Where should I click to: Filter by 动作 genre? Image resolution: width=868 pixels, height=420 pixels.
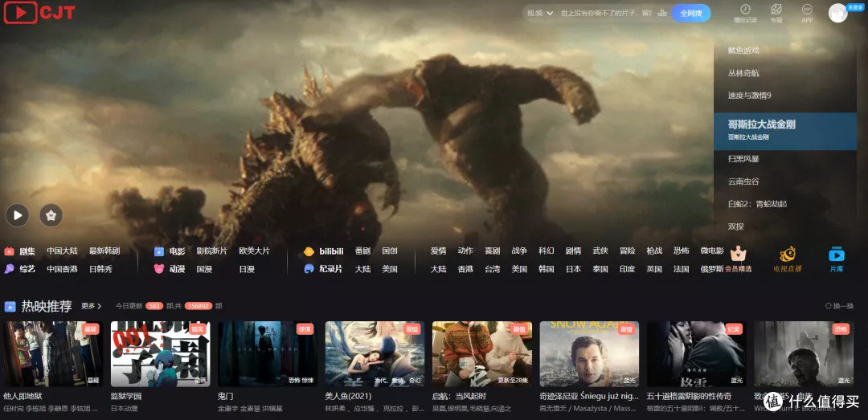pyautogui.click(x=465, y=251)
